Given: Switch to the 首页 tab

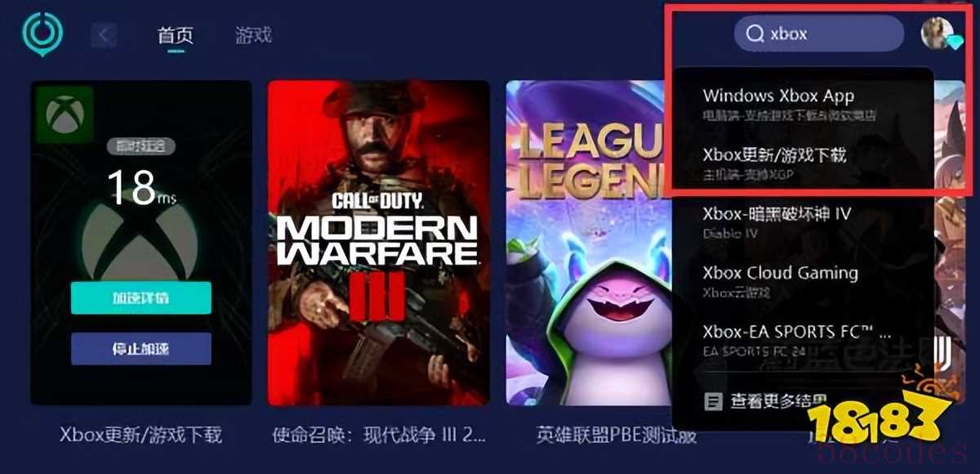Looking at the screenshot, I should pyautogui.click(x=175, y=35).
